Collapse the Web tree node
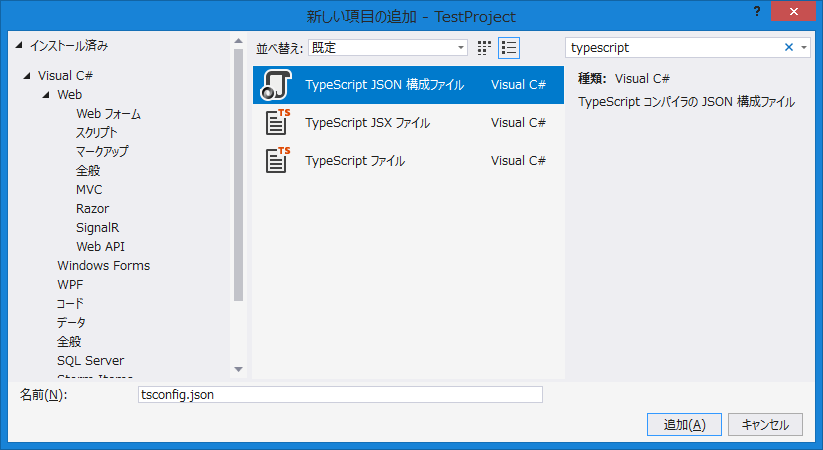 46,95
